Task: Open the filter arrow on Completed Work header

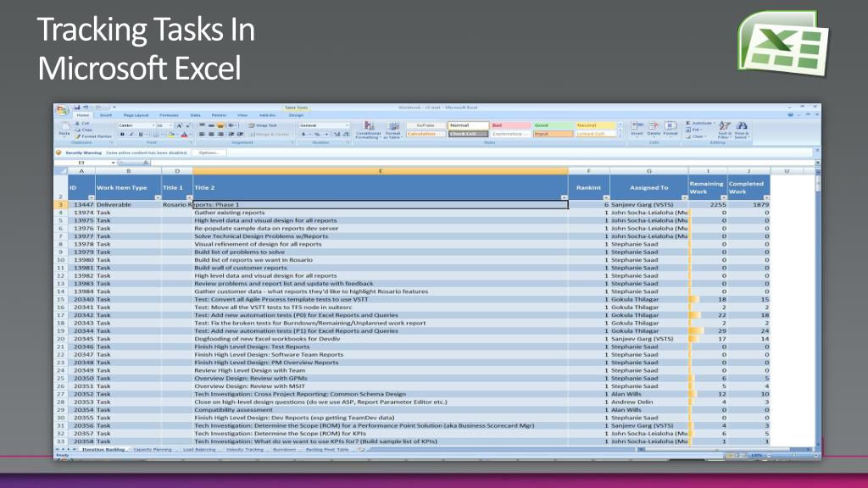Action: pyautogui.click(x=766, y=197)
